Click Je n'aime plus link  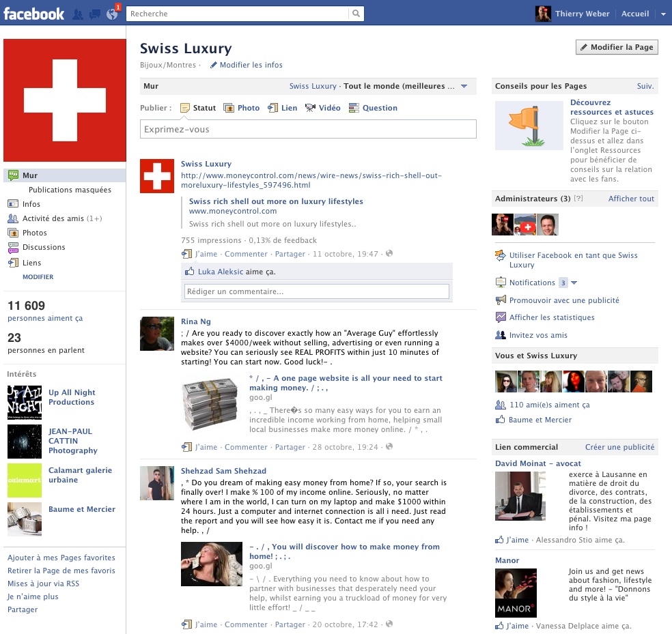tap(33, 596)
